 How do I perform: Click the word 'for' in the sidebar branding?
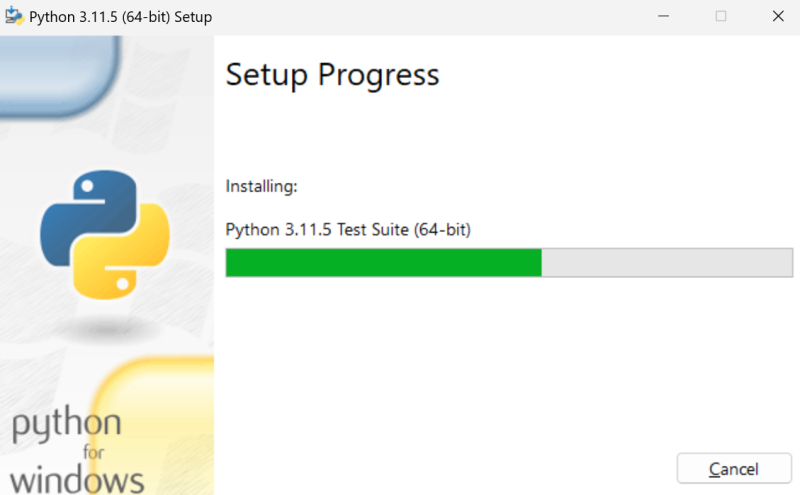(x=94, y=452)
